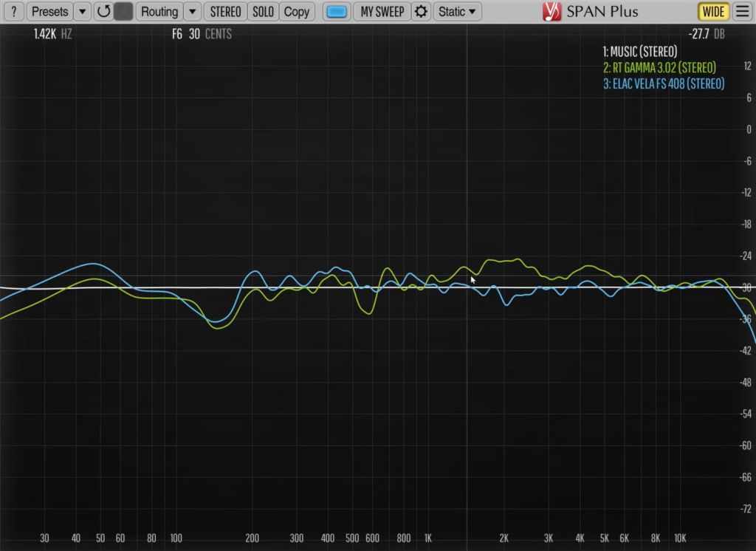756x551 pixels.
Task: Open the Presets menu
Action: pos(49,12)
